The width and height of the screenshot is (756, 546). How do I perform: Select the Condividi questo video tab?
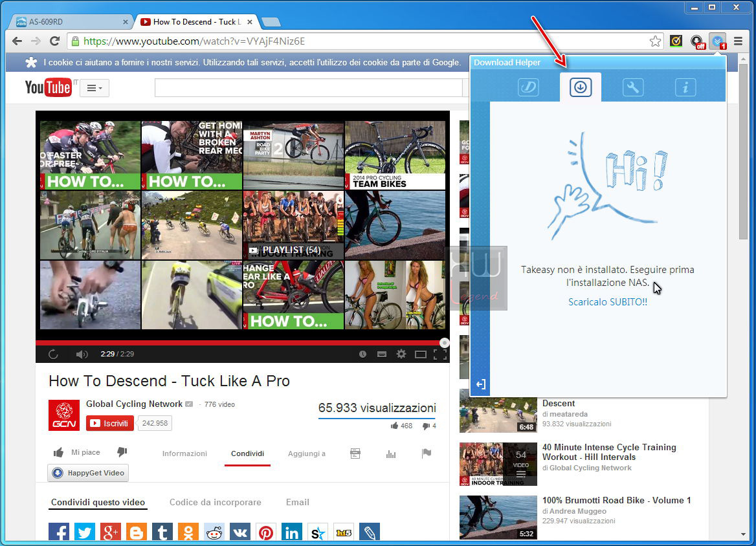click(98, 502)
